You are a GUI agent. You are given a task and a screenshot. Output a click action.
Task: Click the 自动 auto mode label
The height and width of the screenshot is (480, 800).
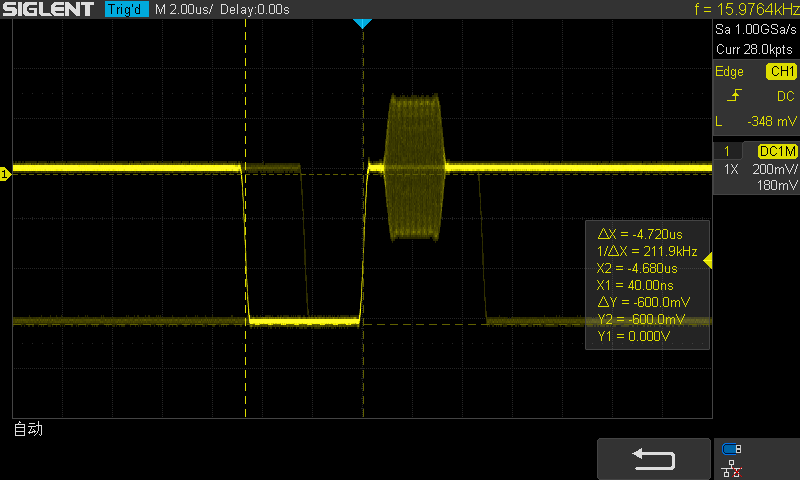[x=28, y=429]
